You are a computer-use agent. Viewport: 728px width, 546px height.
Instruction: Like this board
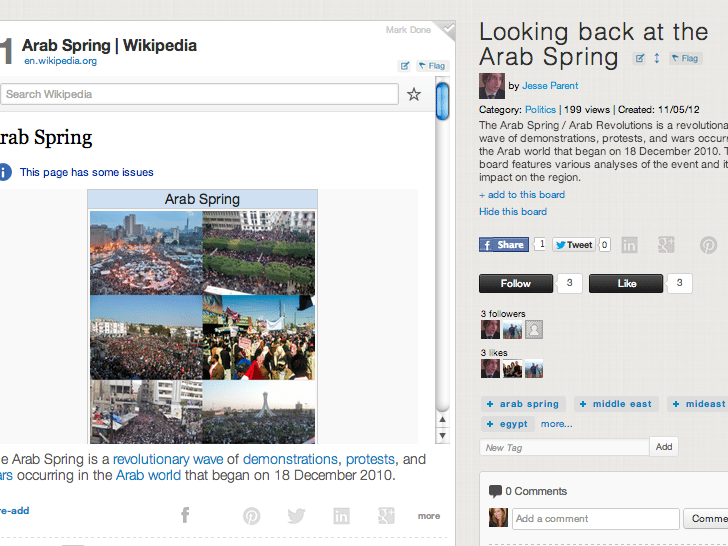tap(626, 284)
